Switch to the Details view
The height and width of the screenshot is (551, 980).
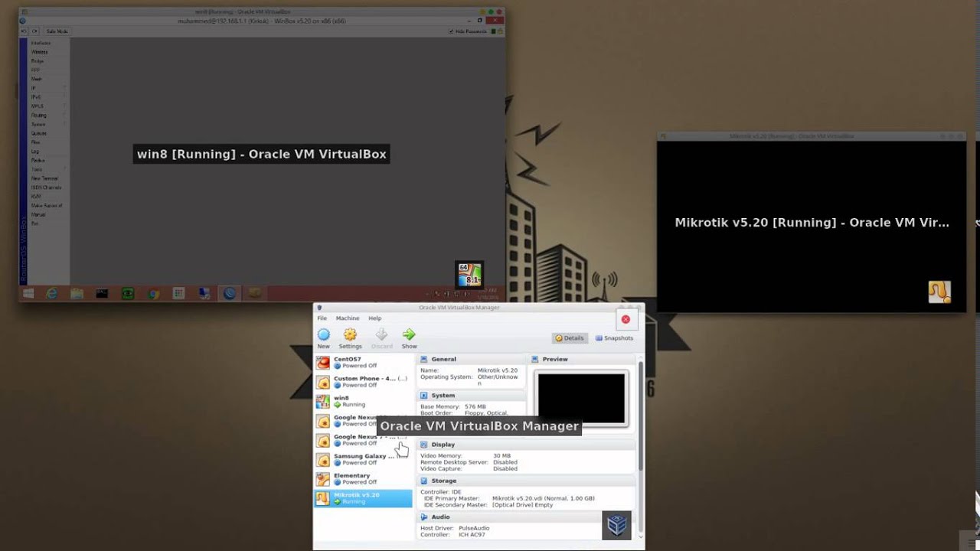(570, 337)
